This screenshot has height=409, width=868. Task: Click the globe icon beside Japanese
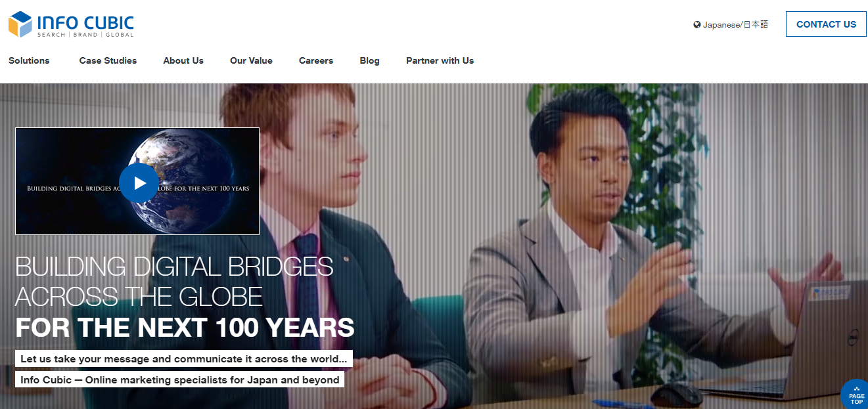click(697, 25)
